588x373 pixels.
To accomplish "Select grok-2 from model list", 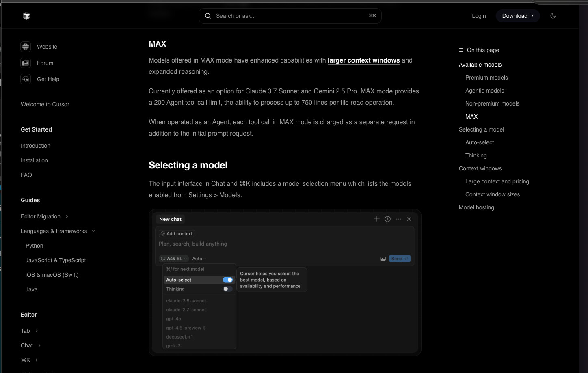I will tap(173, 346).
